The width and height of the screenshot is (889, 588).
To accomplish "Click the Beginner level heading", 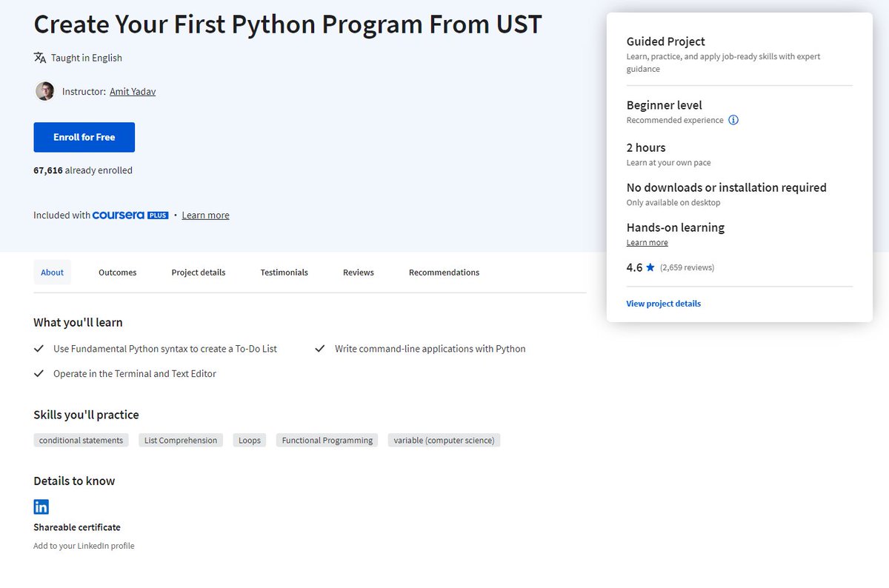I will pyautogui.click(x=665, y=105).
